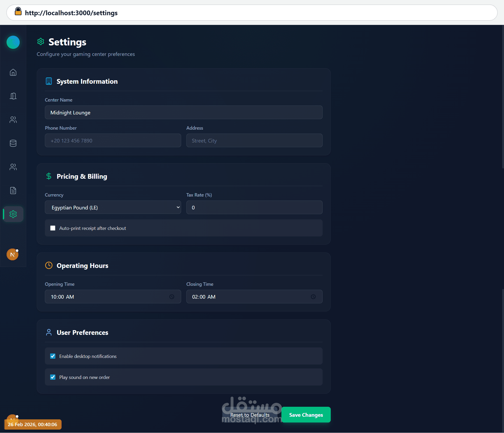Click the browser URL address bar
This screenshot has width=504, height=433.
click(252, 13)
